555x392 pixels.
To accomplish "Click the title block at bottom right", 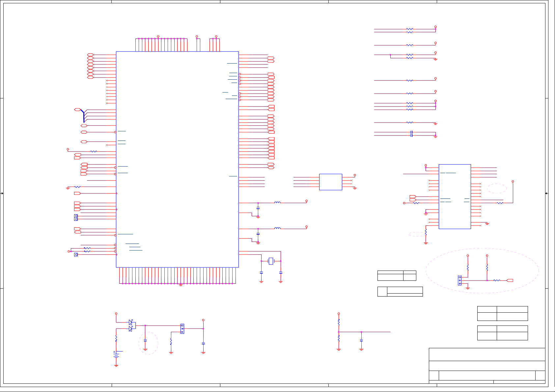I will (487, 365).
